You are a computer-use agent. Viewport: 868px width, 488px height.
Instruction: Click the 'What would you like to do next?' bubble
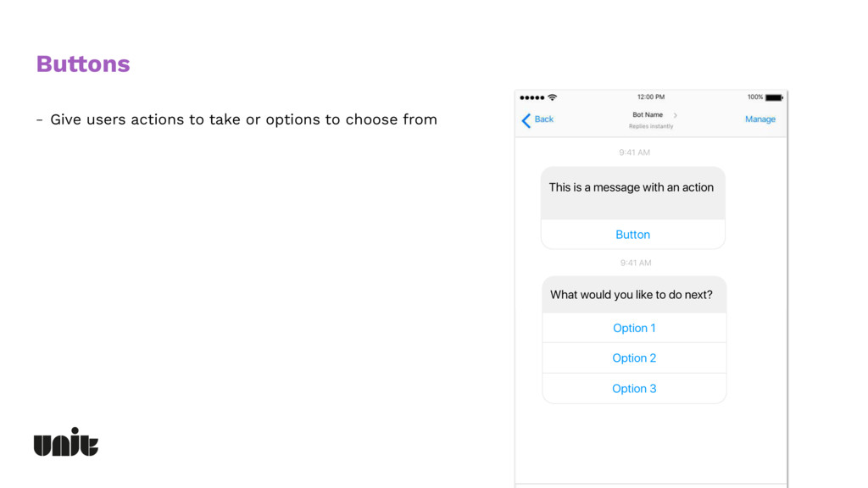(x=634, y=295)
